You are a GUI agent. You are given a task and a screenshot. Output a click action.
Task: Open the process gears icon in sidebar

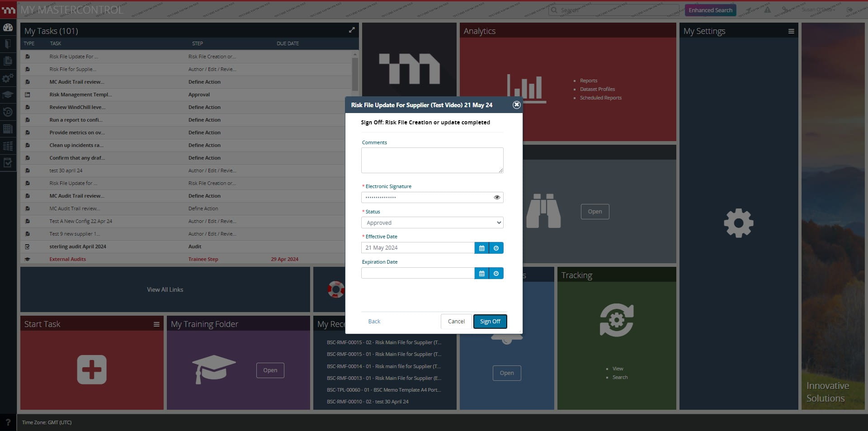8,78
